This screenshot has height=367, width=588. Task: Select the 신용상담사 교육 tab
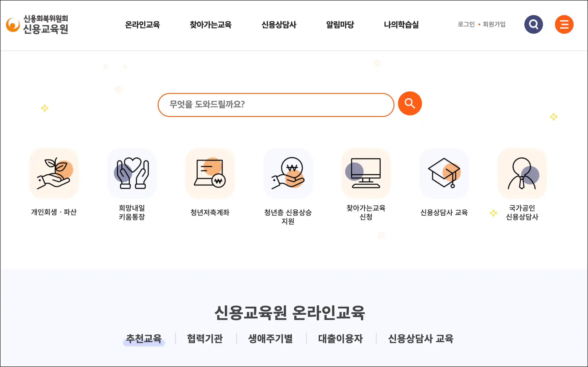coord(421,339)
